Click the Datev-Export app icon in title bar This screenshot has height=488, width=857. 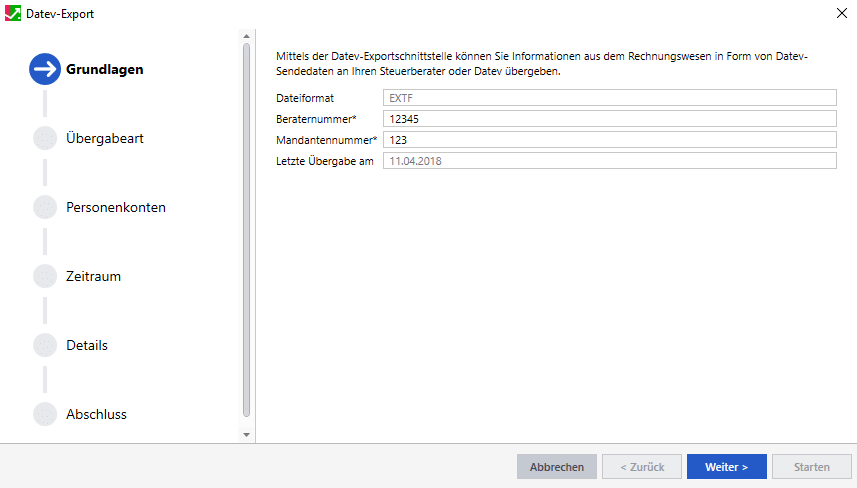tap(13, 13)
